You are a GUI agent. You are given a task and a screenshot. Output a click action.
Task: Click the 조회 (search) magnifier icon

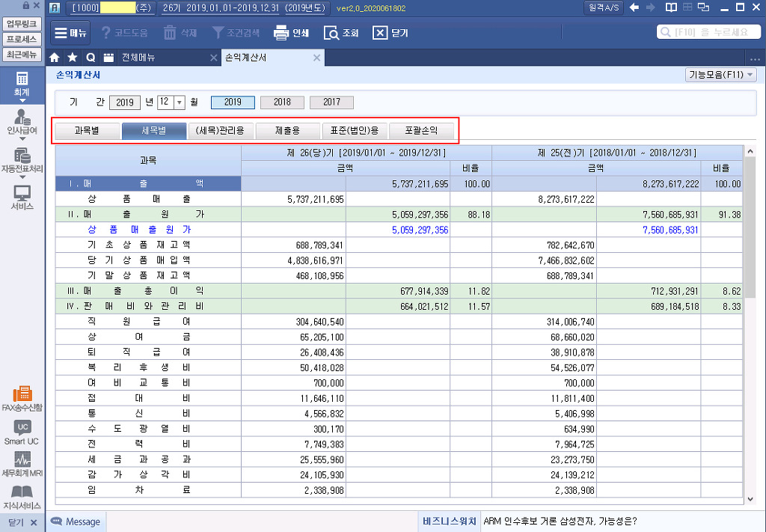[331, 33]
